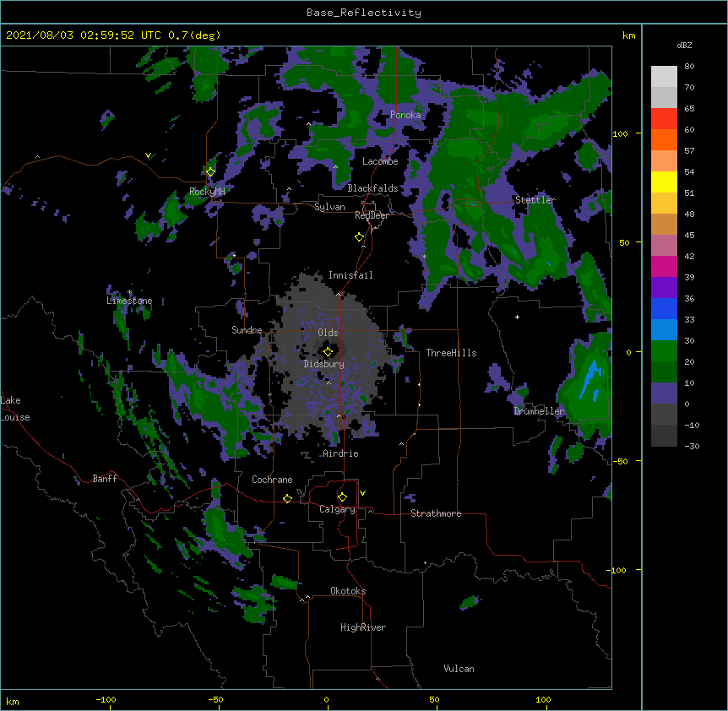This screenshot has height=711, width=728.
Task: Select the bright green legend swatch below 30
Action: click(x=664, y=351)
